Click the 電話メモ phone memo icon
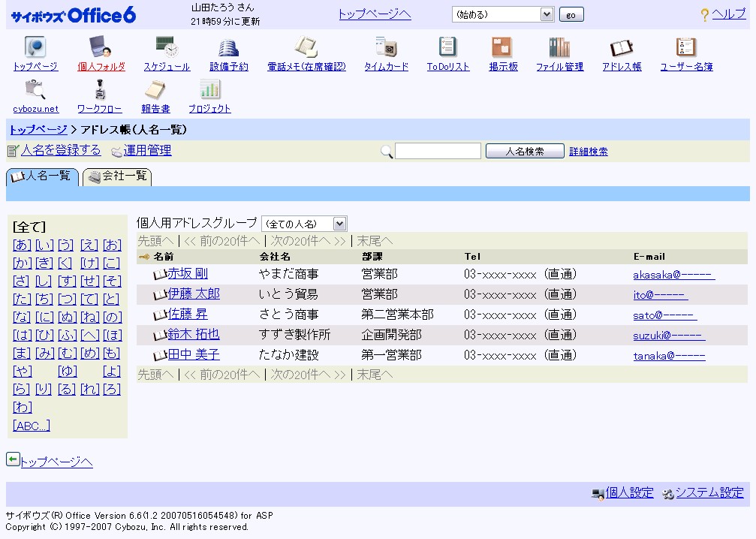The width and height of the screenshot is (756, 539). point(306,48)
